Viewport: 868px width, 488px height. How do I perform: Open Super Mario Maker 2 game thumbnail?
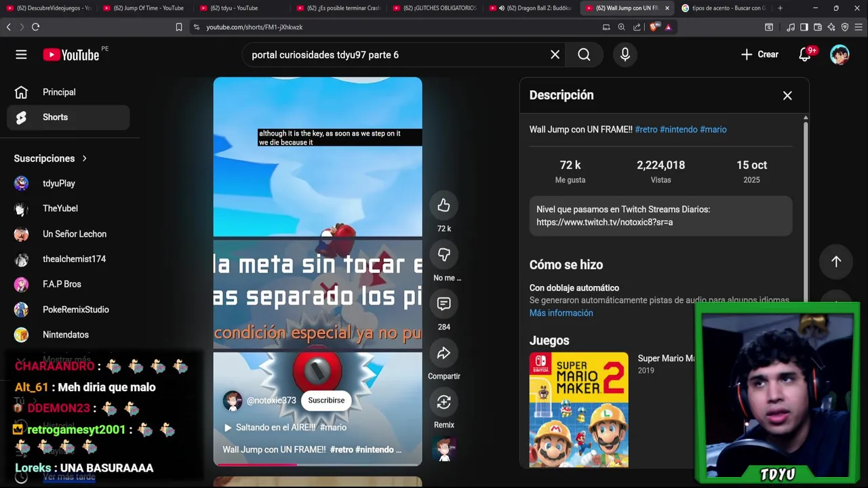tap(578, 410)
